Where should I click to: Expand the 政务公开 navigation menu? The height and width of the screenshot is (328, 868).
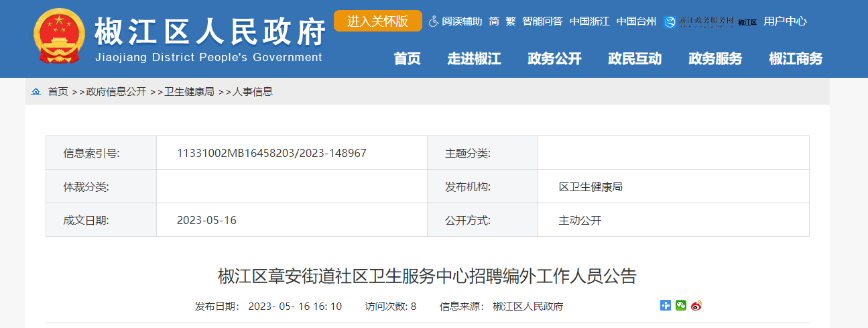[554, 59]
